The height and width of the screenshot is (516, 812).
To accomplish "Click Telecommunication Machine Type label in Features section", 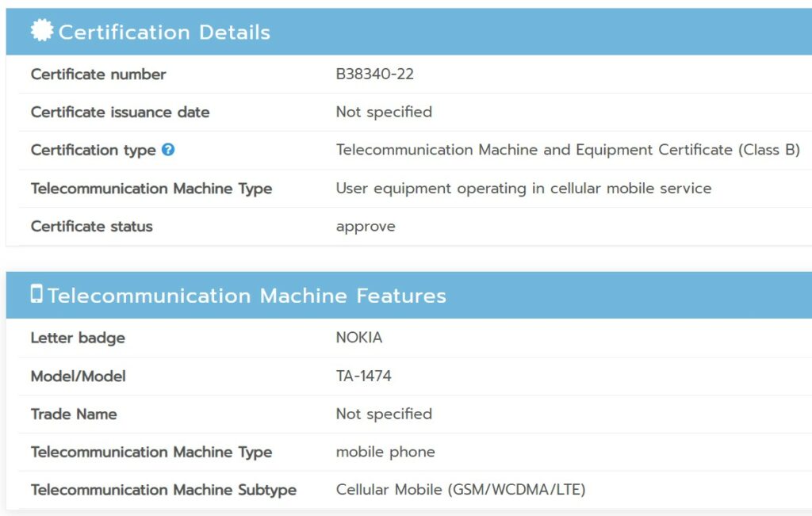I will coord(151,452).
